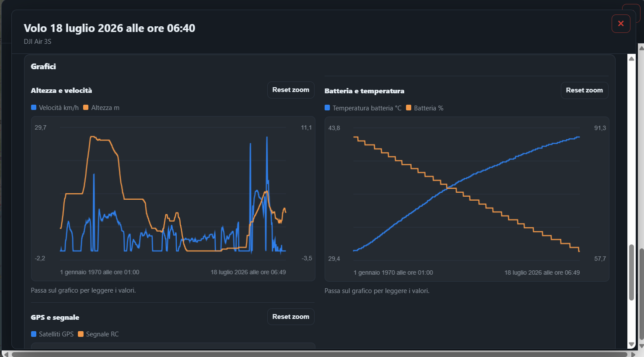This screenshot has width=644, height=357.
Task: Toggle the Segnale RC legend entry
Action: pyautogui.click(x=98, y=334)
